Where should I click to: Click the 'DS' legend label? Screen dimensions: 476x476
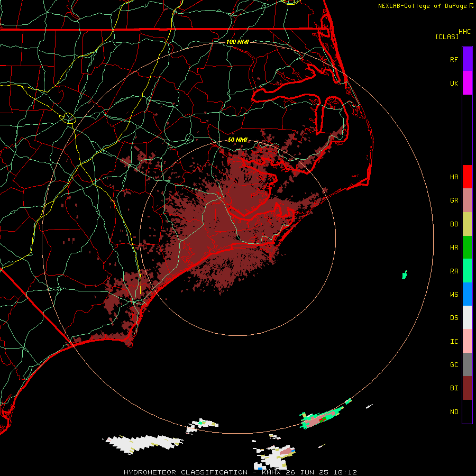454,318
